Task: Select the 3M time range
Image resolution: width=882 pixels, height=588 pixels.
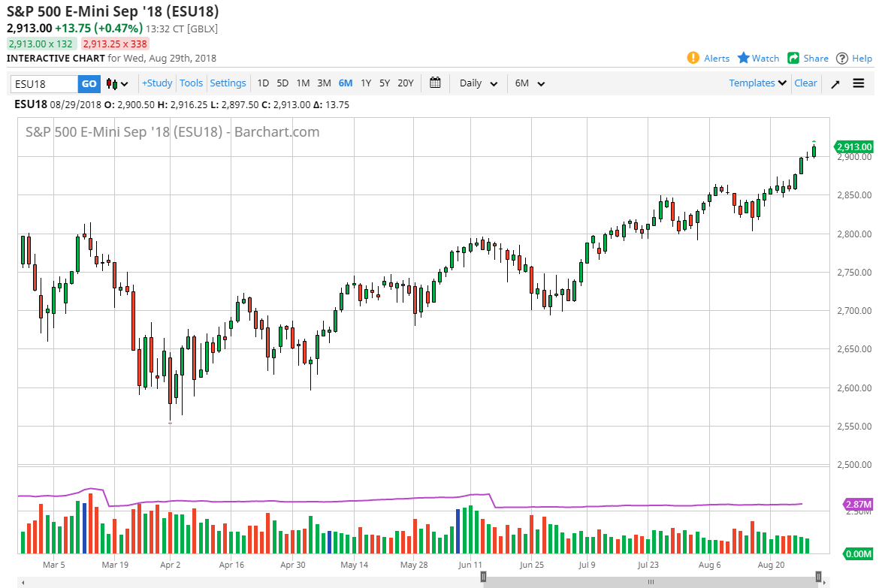Action: [324, 83]
